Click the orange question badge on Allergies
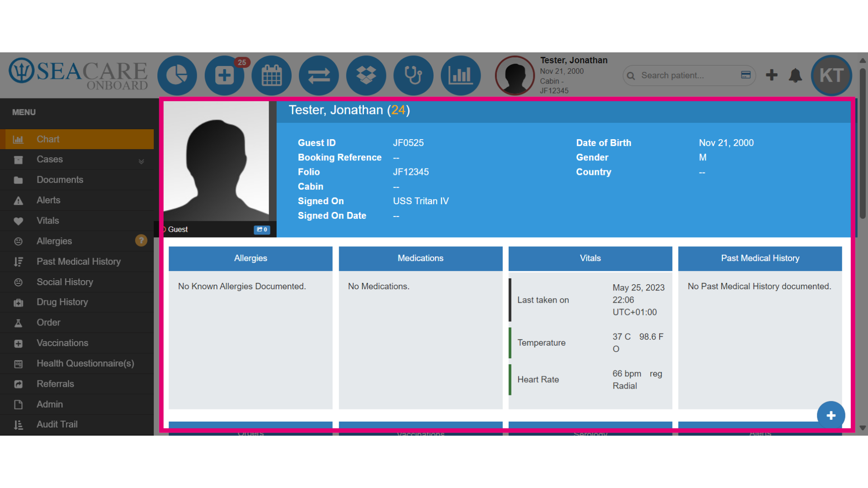This screenshot has width=868, height=488. (141, 240)
